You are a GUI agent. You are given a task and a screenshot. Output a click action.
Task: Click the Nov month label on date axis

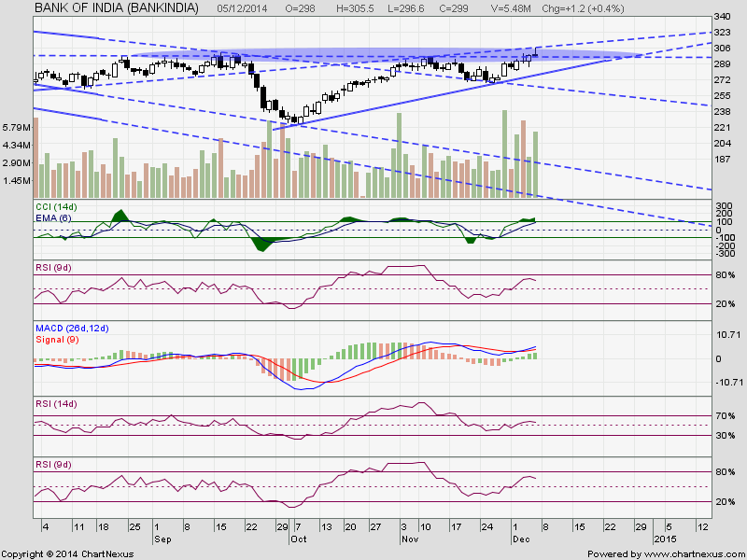pyautogui.click(x=410, y=539)
